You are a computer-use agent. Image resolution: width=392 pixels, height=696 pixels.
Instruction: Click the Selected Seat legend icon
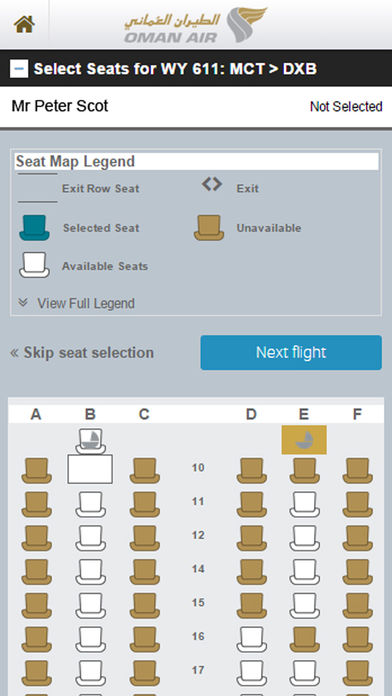tap(34, 228)
